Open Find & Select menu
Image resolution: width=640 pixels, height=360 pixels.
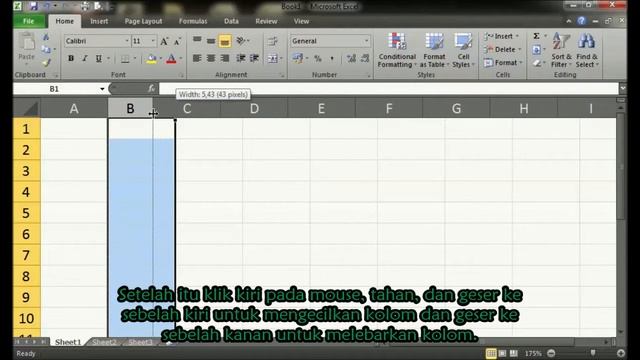point(587,50)
